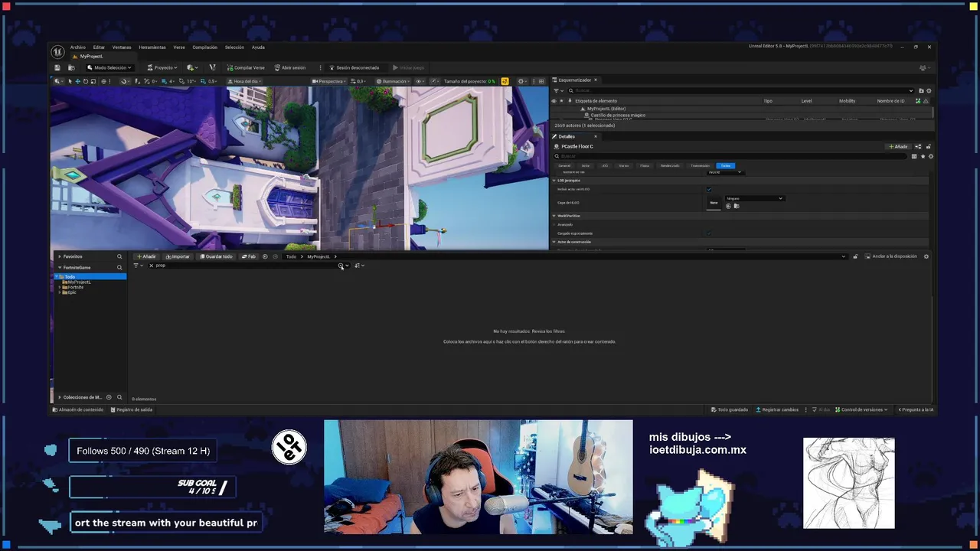Select the translate (move) gizmo tool
Viewport: 980px width, 551px height.
pyautogui.click(x=77, y=81)
